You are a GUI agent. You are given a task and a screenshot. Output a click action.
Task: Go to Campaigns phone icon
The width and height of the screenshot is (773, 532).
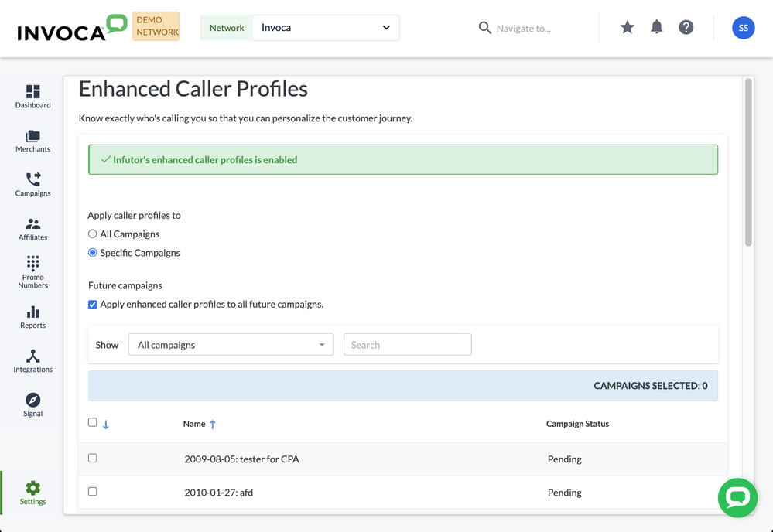pos(32,179)
